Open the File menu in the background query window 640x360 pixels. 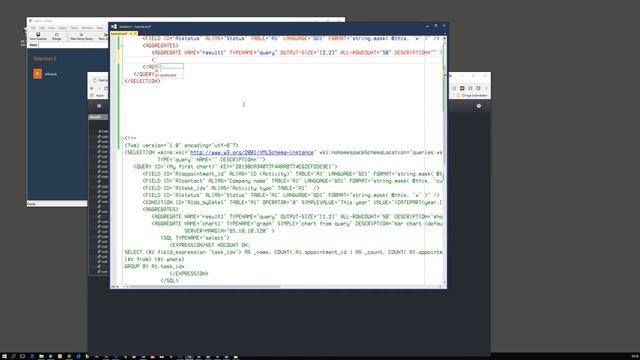33,28
